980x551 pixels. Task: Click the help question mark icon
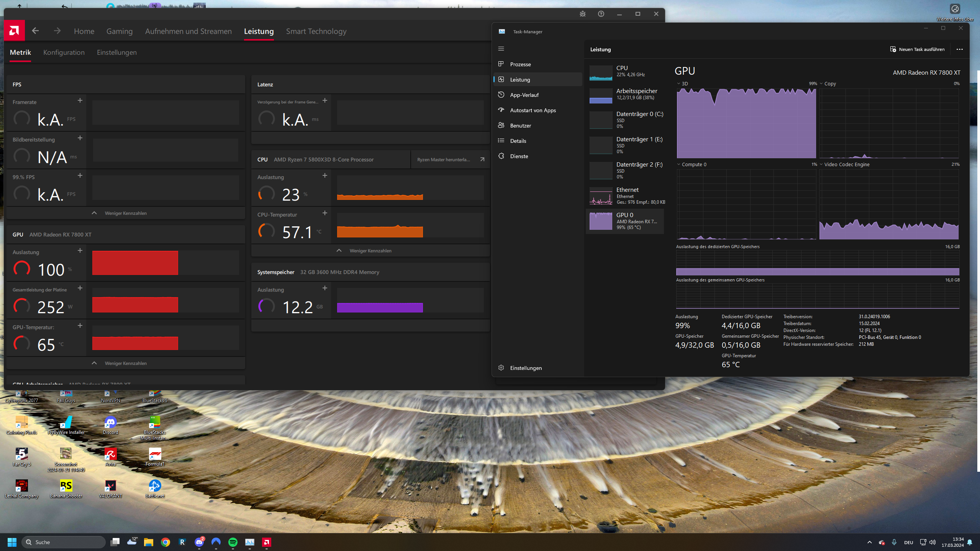(601, 14)
